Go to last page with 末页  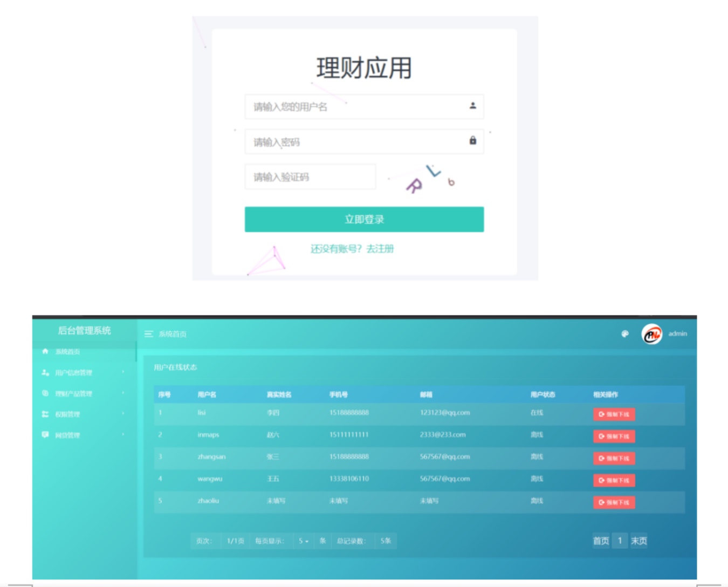[638, 541]
